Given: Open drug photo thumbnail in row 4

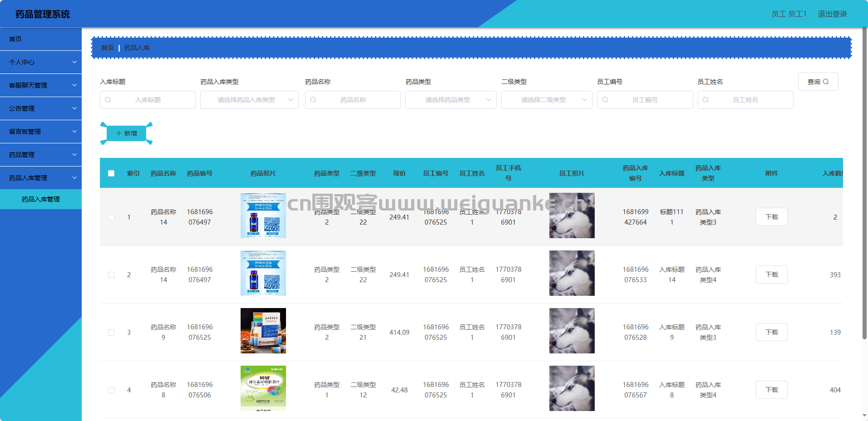Looking at the screenshot, I should [x=263, y=388].
